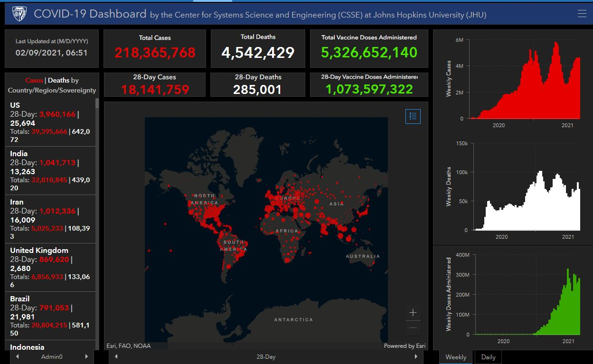Click the Total Deaths figure 4,542,429
The height and width of the screenshot is (364, 593).
(x=258, y=52)
